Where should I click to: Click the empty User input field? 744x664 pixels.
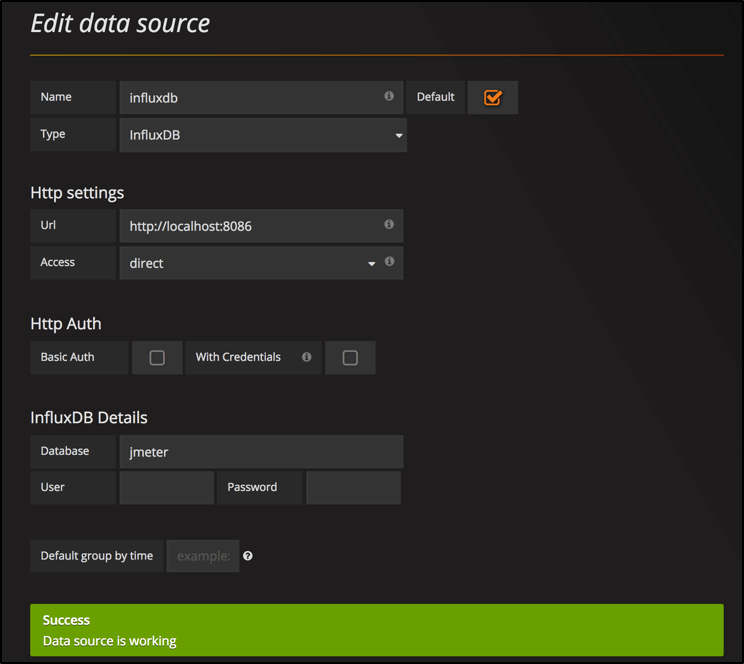[167, 487]
